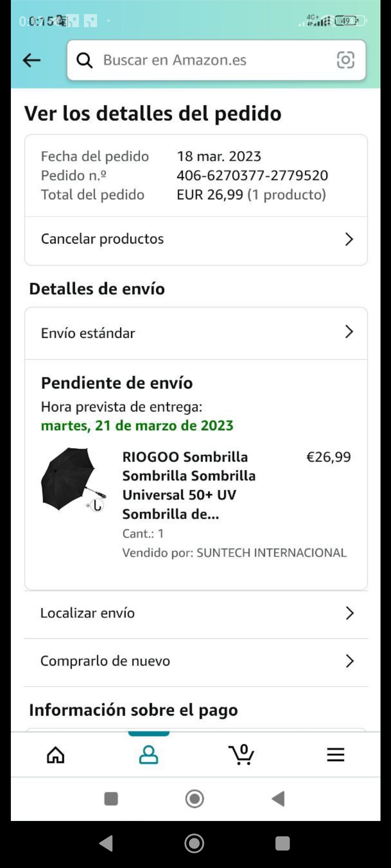The image size is (391, 868).
Task: Tap the search magnifier icon
Action: click(x=85, y=60)
